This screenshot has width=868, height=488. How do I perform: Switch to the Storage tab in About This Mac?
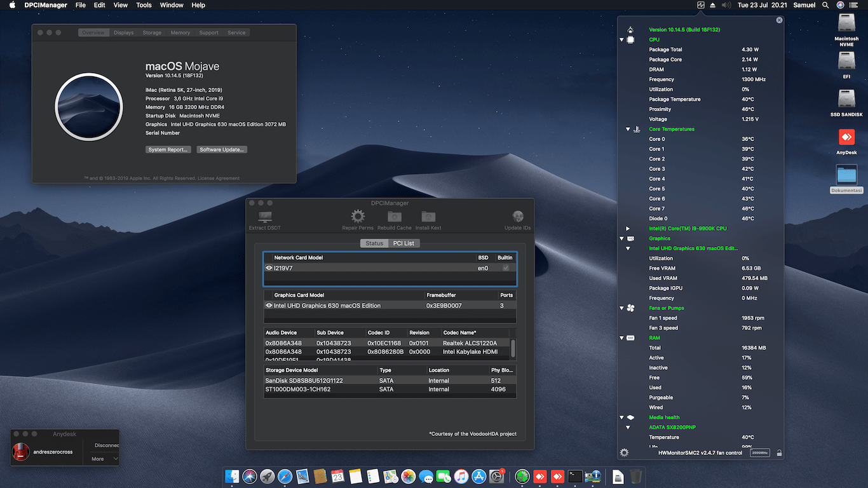152,32
